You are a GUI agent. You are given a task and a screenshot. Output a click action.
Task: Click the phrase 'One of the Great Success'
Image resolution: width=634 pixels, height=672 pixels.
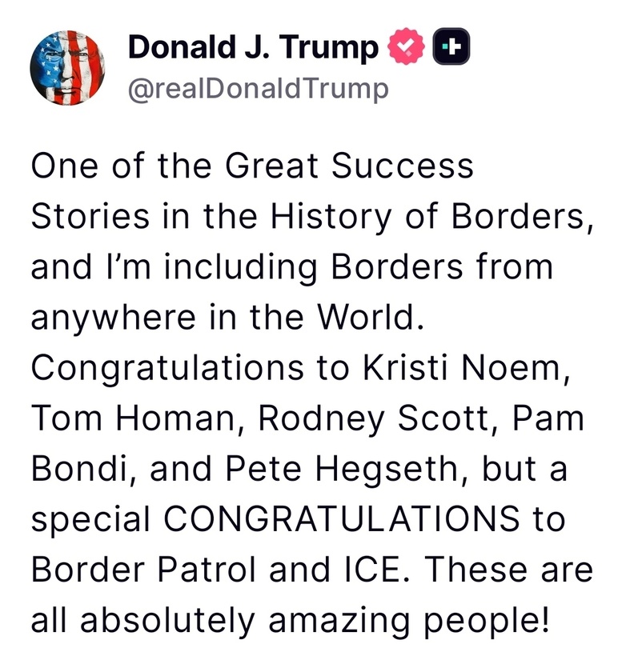point(252,166)
